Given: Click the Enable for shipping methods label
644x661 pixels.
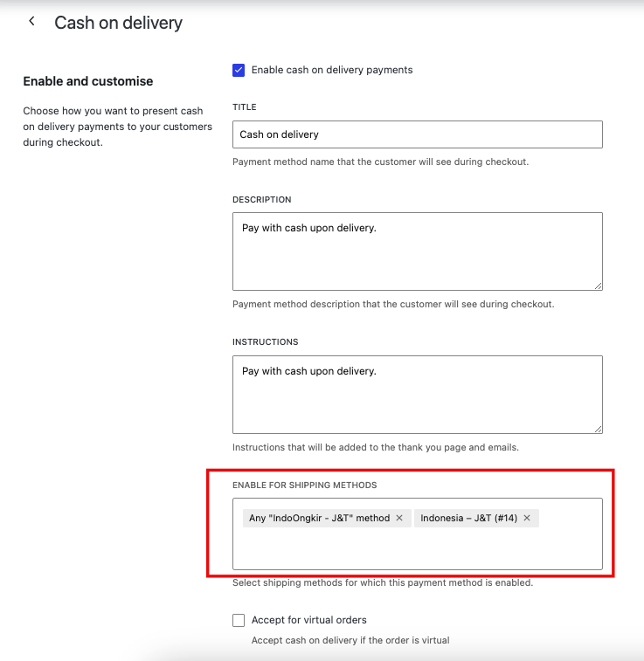Looking at the screenshot, I should pos(304,485).
